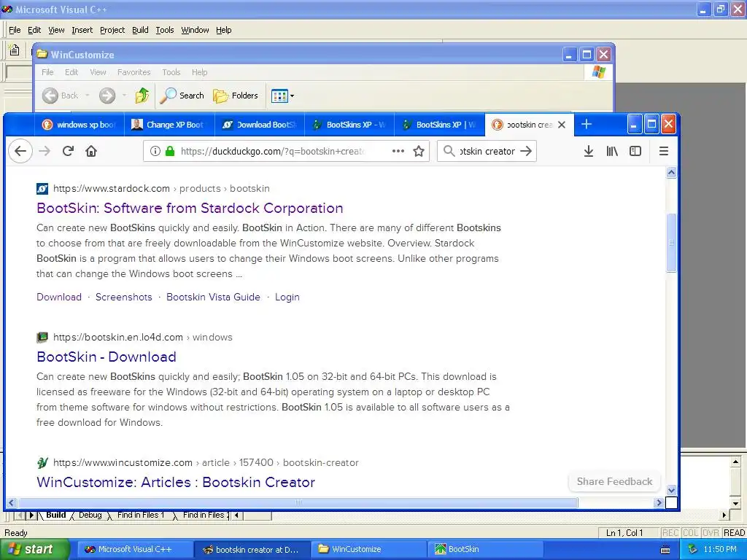Screen dimensions: 747x560
Task: Select Debug tab in Visual C++ output
Action: pyautogui.click(x=90, y=516)
